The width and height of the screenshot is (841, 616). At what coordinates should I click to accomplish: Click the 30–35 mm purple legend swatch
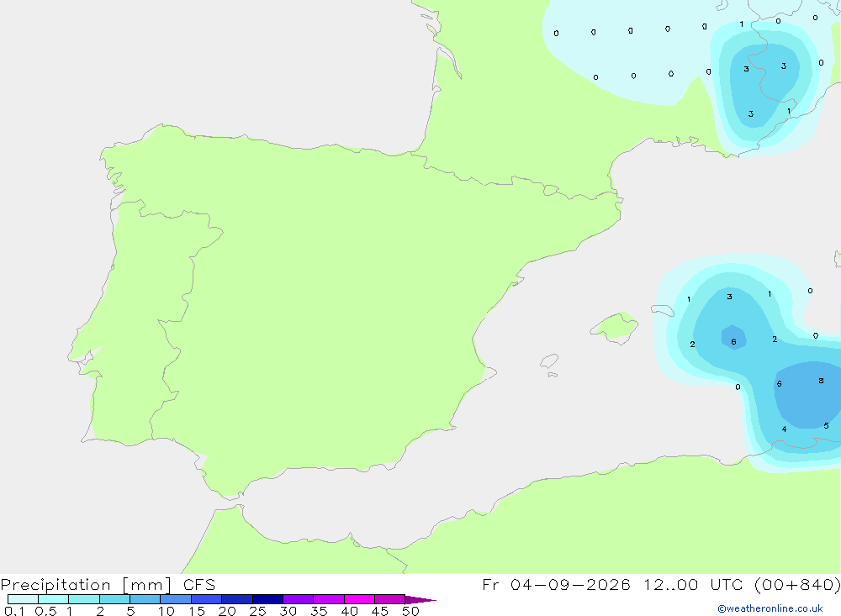pos(299,599)
